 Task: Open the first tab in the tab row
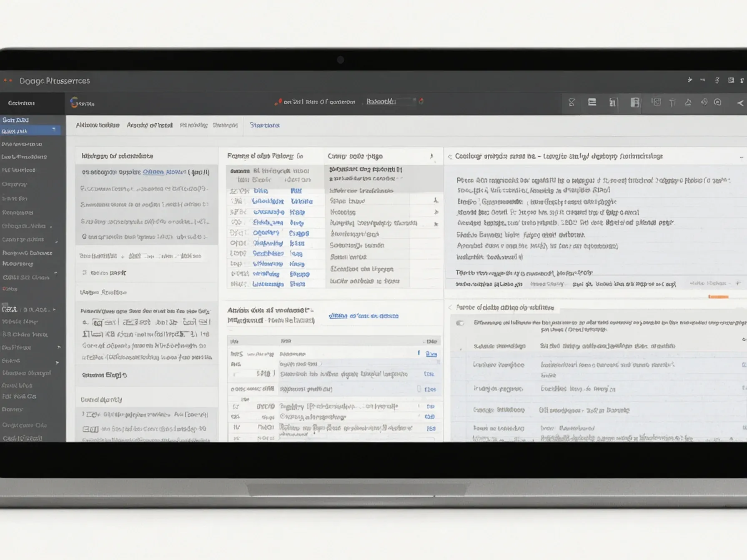click(98, 125)
